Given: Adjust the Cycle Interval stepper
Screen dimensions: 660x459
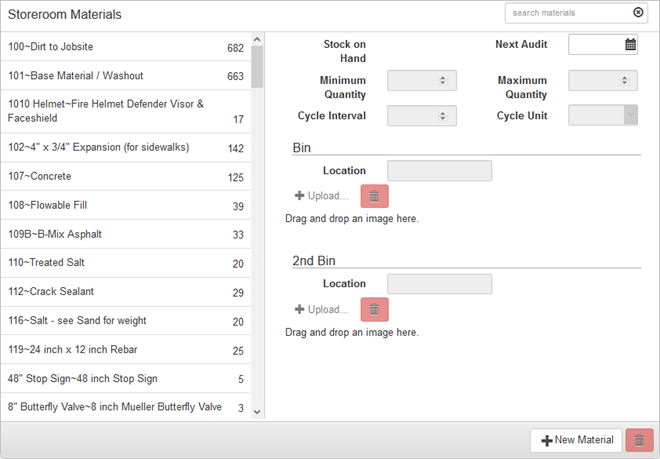Looking at the screenshot, I should click(443, 116).
